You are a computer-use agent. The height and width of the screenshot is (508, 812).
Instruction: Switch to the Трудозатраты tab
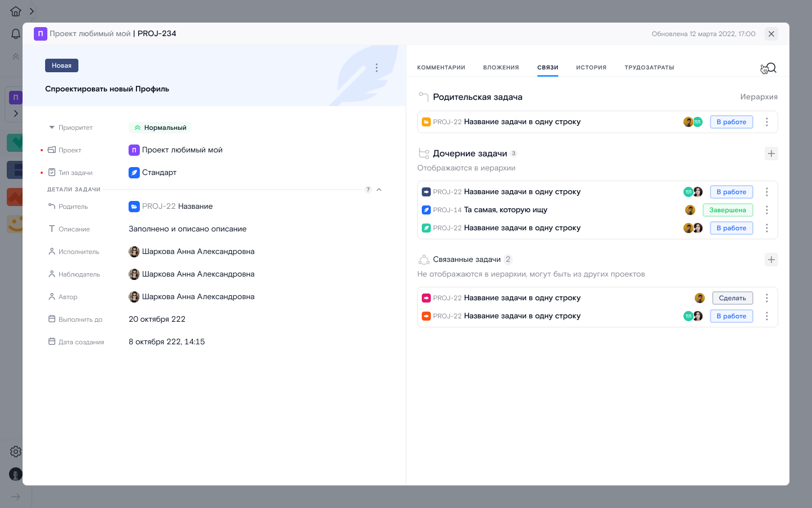click(x=649, y=68)
